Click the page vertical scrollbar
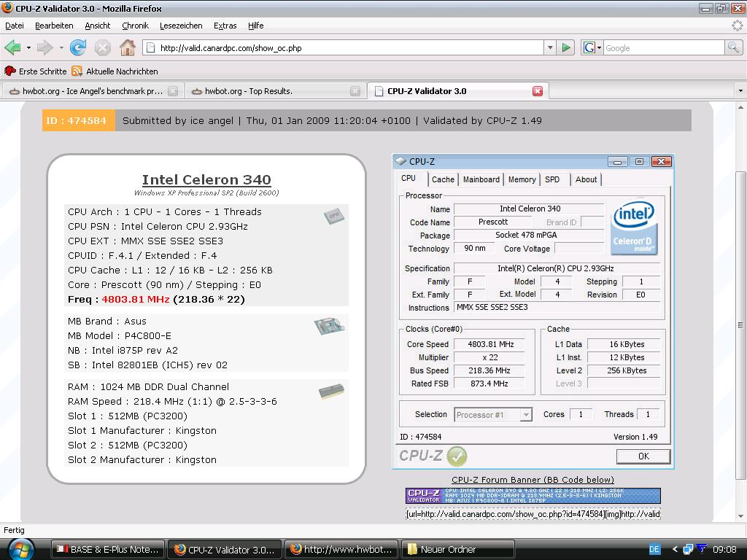Viewport: 747px width, 560px height. (x=740, y=325)
